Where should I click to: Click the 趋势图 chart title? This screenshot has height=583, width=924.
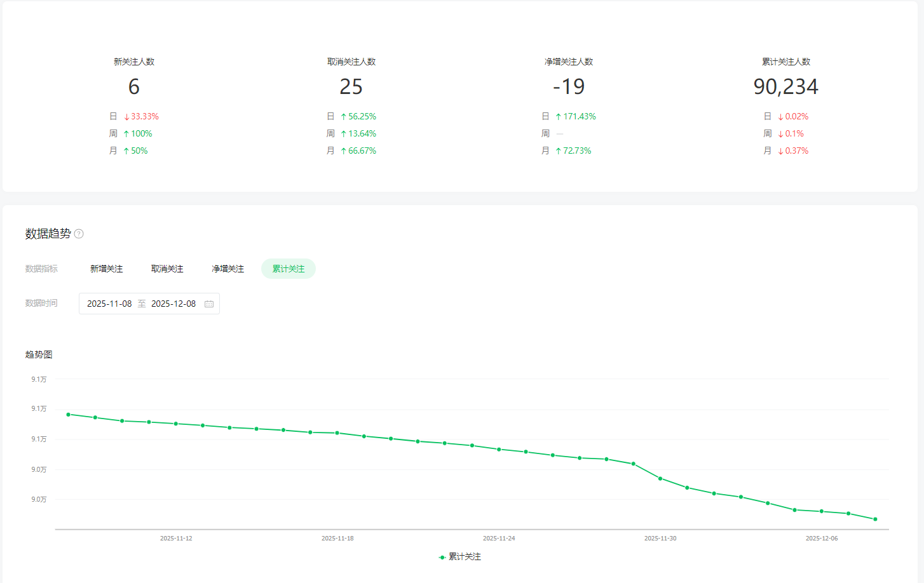pos(39,354)
